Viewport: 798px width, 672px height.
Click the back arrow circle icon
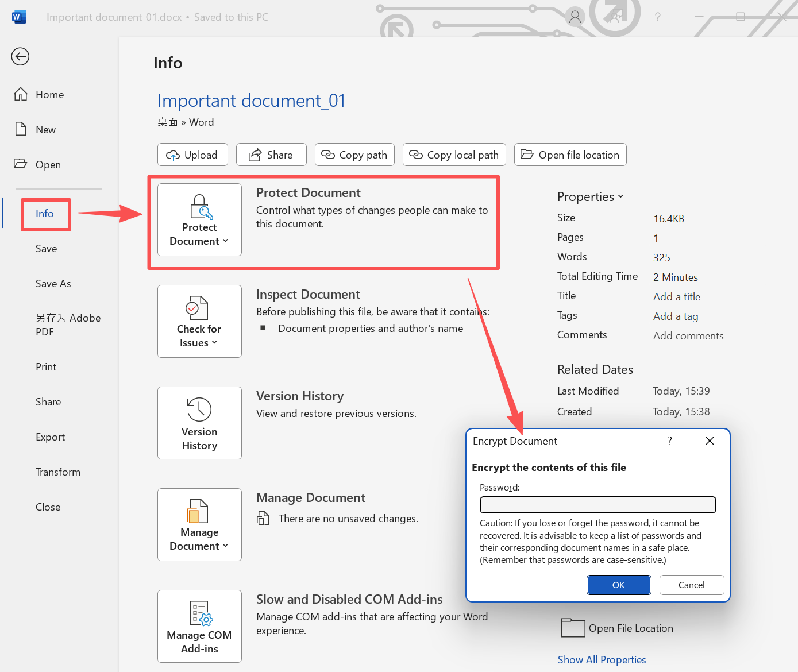tap(20, 56)
